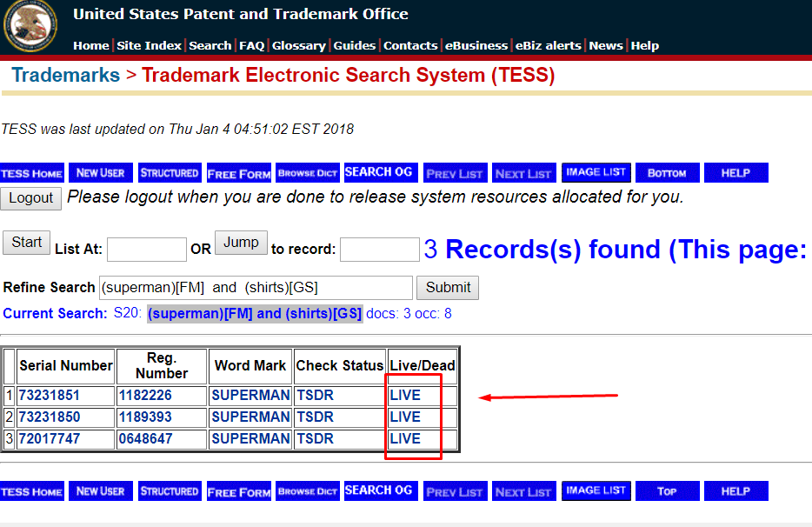
Task: Click bottom Prev List button
Action: (x=454, y=490)
